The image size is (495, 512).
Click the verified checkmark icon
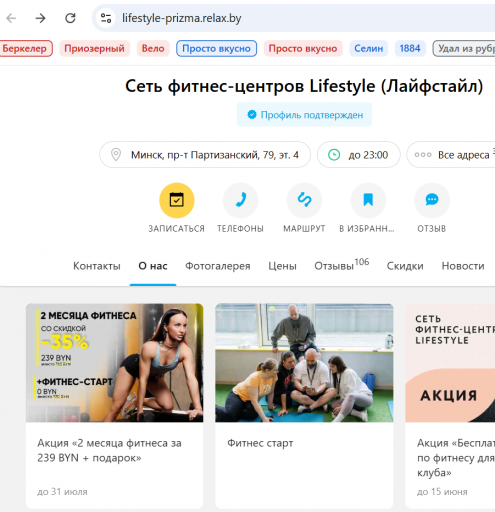coord(252,115)
